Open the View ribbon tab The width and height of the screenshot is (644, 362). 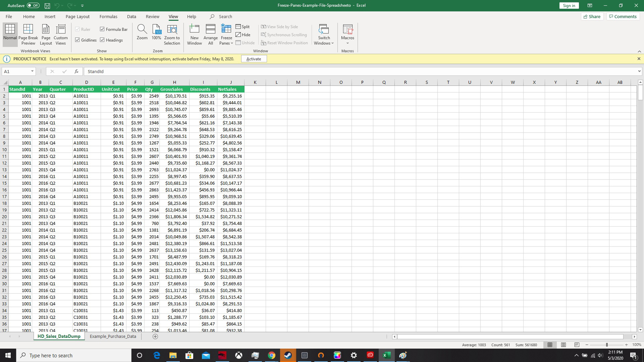point(173,16)
